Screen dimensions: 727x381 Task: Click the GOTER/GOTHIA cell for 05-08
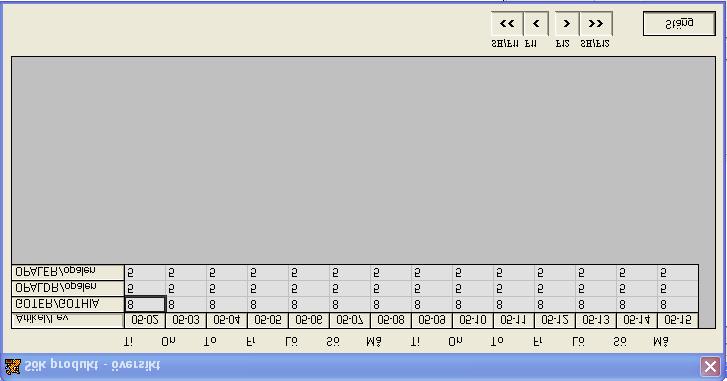(391, 305)
